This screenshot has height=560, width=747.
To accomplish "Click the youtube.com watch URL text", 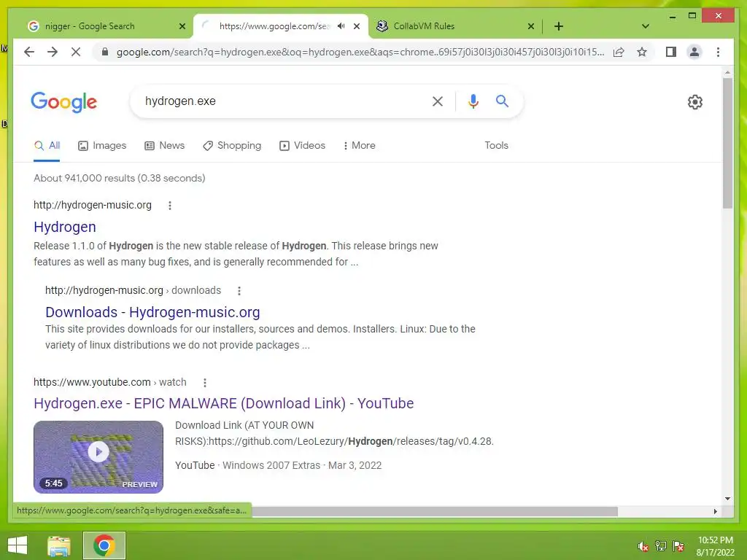I will tap(110, 382).
